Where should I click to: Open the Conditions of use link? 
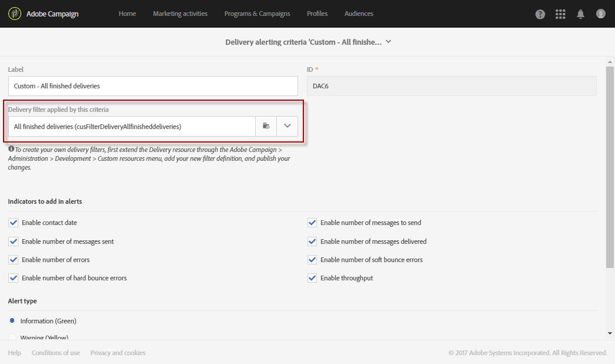pyautogui.click(x=56, y=353)
